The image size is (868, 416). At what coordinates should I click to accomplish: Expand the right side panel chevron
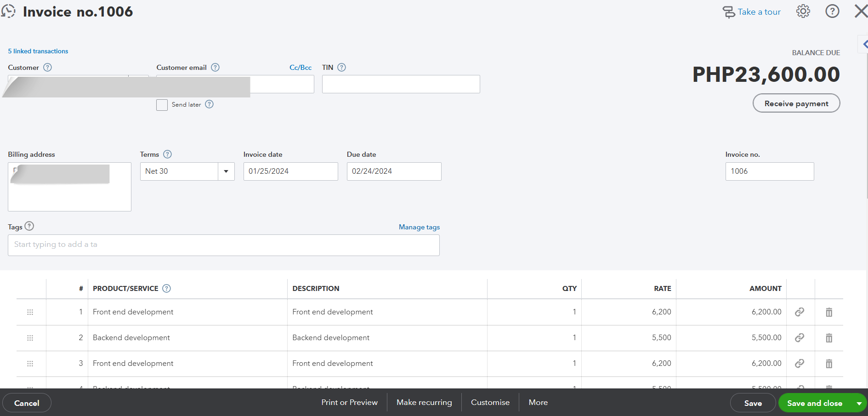864,45
